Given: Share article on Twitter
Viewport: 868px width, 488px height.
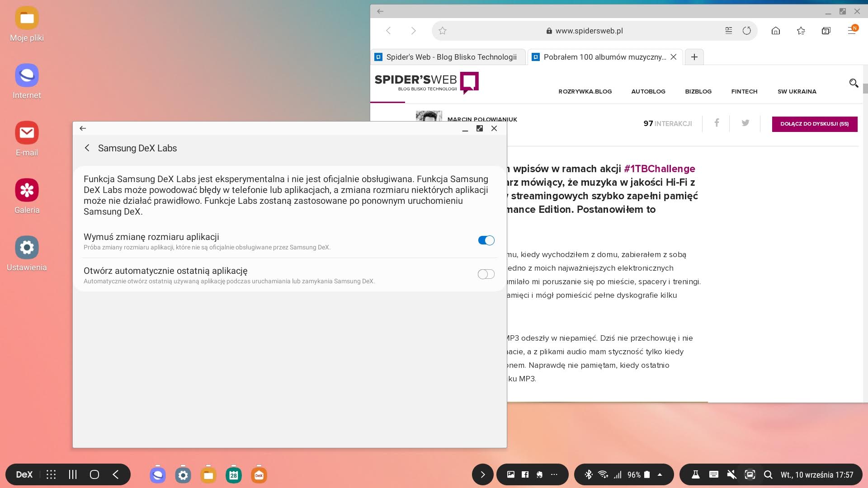Looking at the screenshot, I should click(x=745, y=123).
